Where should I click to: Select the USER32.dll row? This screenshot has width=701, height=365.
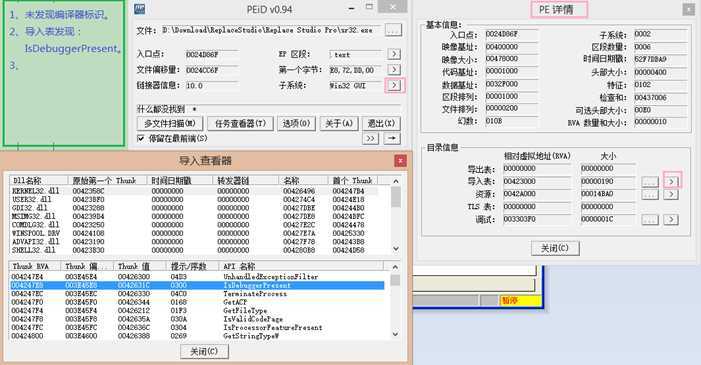(195, 199)
